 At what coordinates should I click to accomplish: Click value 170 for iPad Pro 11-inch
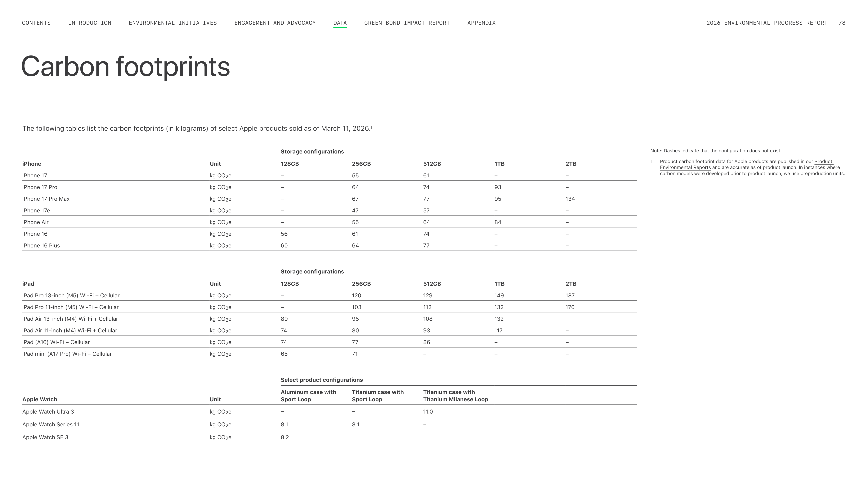click(570, 307)
